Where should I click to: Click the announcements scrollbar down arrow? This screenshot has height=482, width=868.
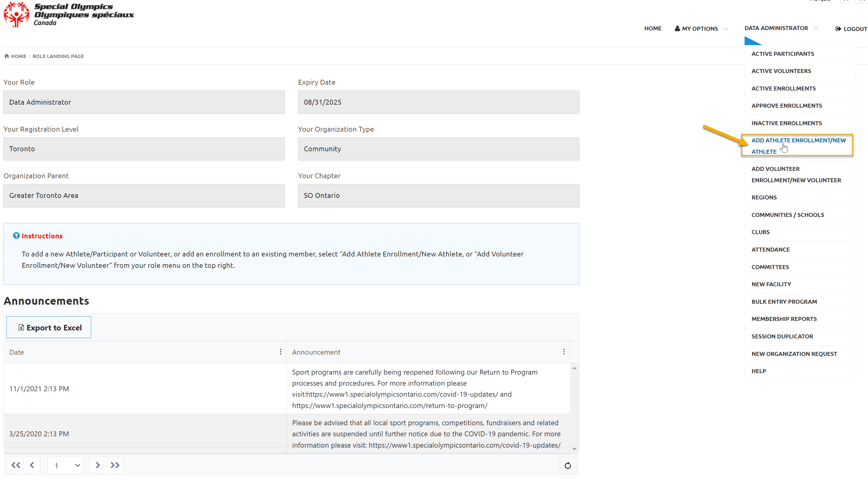click(x=574, y=449)
